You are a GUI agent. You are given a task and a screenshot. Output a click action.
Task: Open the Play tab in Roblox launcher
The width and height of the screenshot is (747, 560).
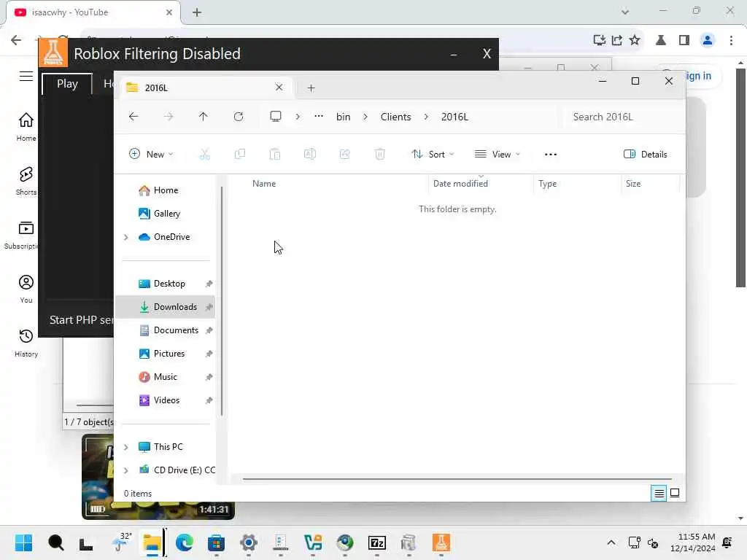coord(67,84)
